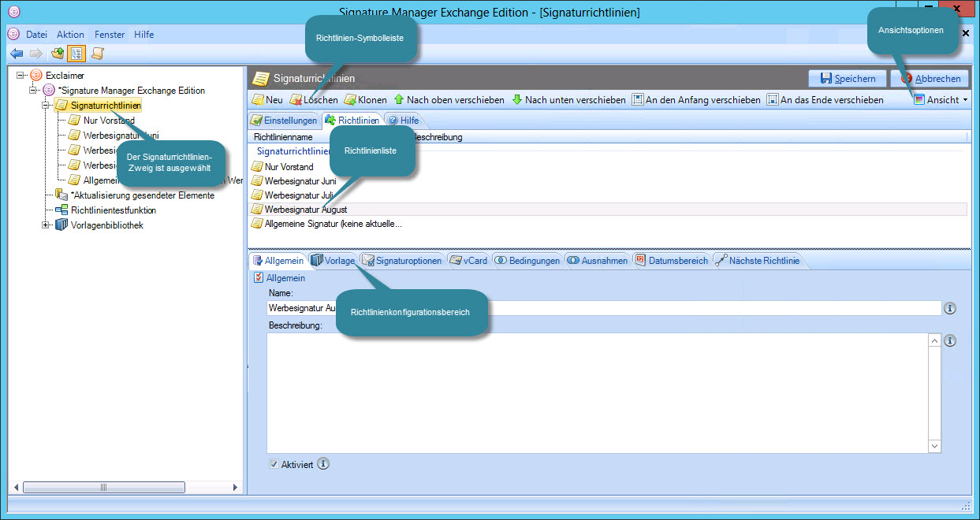The height and width of the screenshot is (520, 980).
Task: Click the Richtlinienname column header
Action: (x=283, y=137)
